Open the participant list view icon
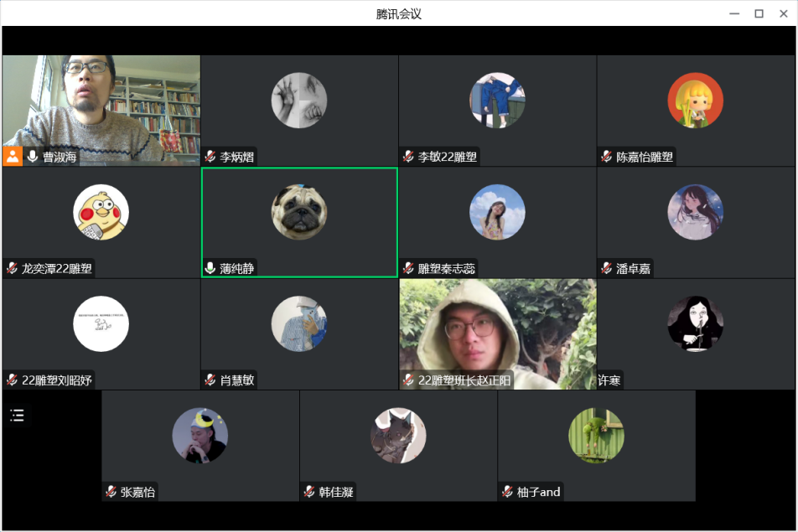This screenshot has width=798, height=532. click(17, 416)
